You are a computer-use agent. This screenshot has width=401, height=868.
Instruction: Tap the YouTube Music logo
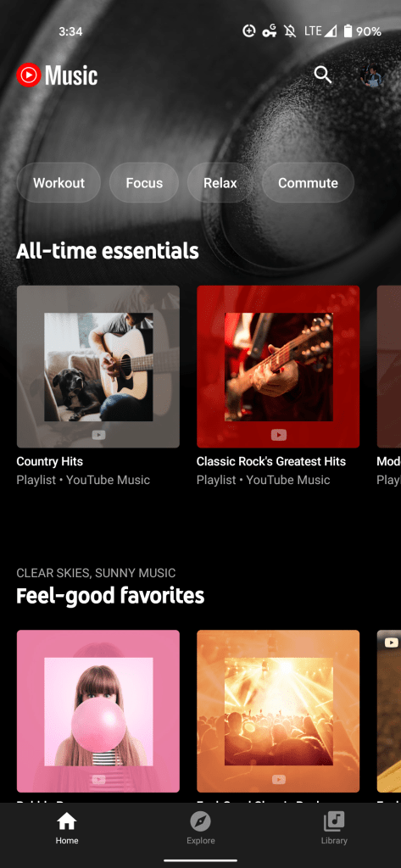(x=57, y=75)
